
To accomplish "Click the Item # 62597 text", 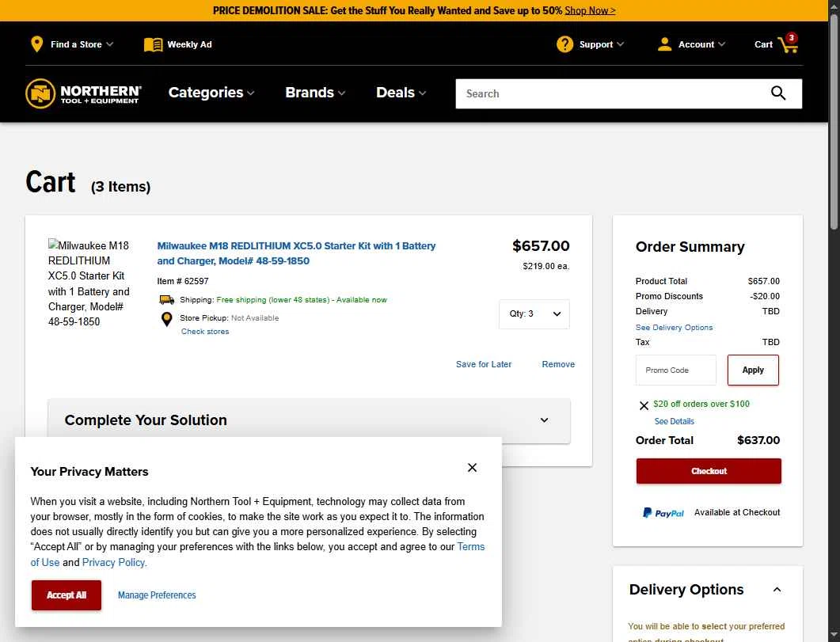I will pos(183,281).
